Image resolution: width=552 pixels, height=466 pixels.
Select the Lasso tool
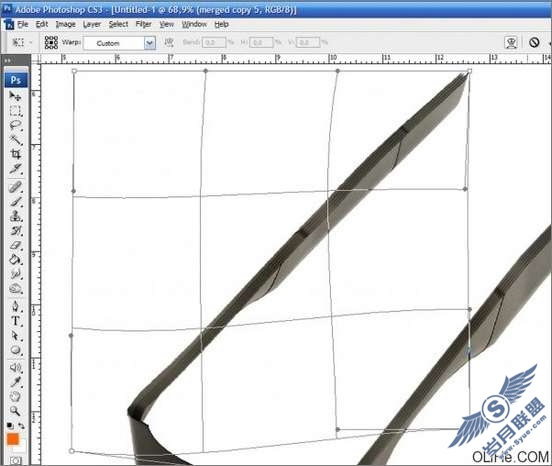point(15,125)
